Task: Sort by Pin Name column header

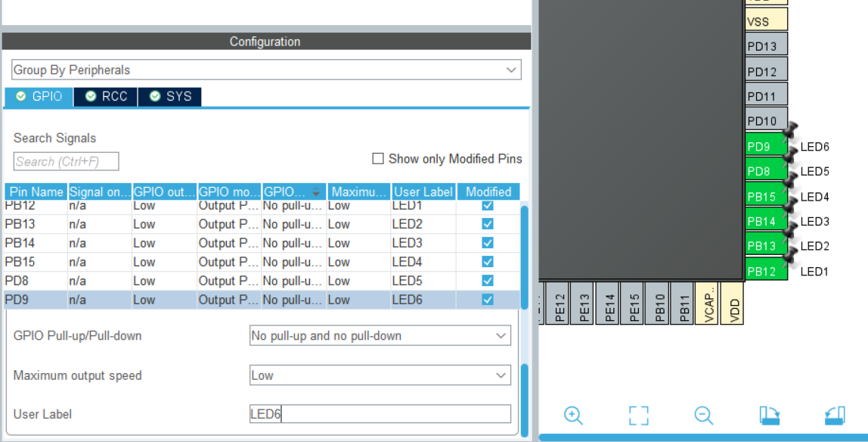Action: tap(36, 191)
